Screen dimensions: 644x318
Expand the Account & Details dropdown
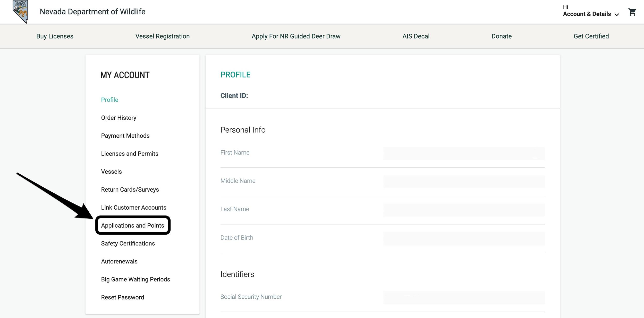coord(590,14)
